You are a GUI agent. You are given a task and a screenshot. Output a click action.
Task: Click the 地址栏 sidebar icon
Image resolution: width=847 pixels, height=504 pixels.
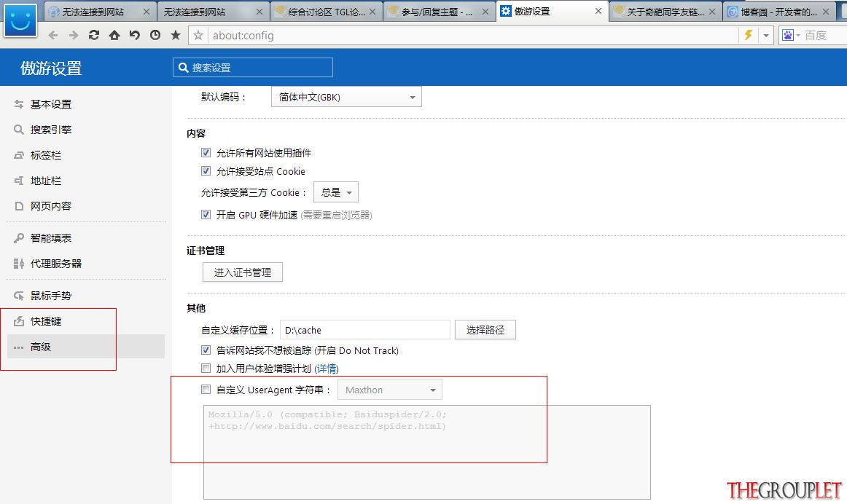coord(19,181)
